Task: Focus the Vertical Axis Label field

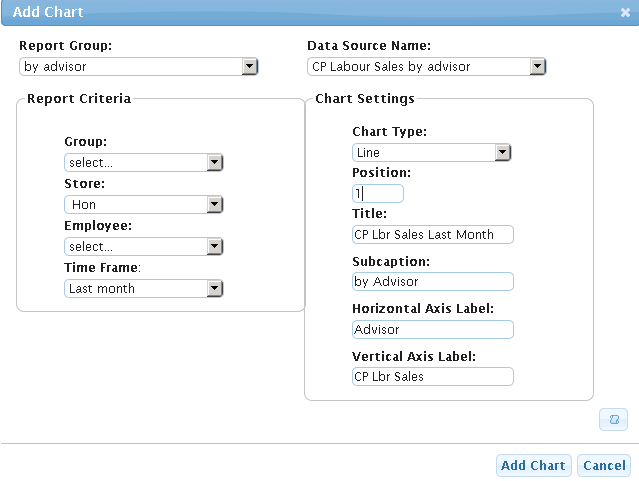Action: click(x=432, y=376)
